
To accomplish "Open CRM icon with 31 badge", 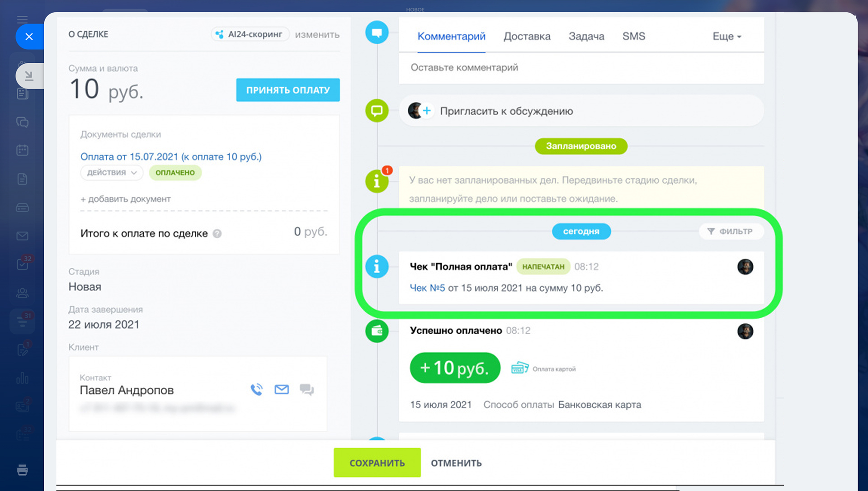I will point(22,321).
